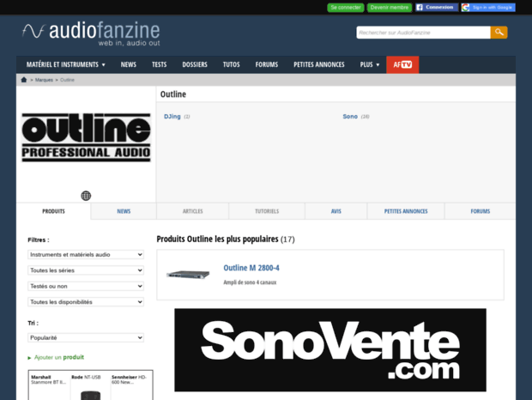
Task: Switch to the Articles tab
Action: [193, 211]
